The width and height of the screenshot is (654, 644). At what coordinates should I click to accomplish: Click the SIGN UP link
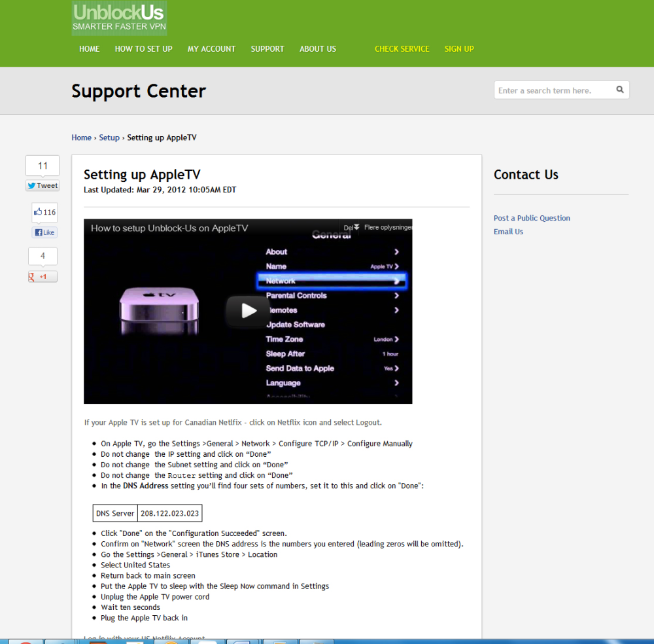pos(459,49)
